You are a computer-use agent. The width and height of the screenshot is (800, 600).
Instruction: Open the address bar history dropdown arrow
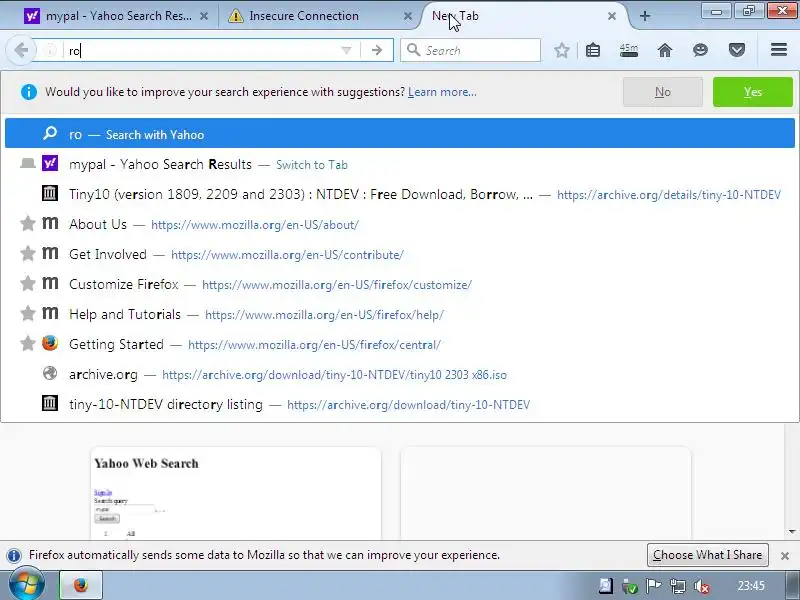[x=346, y=50]
